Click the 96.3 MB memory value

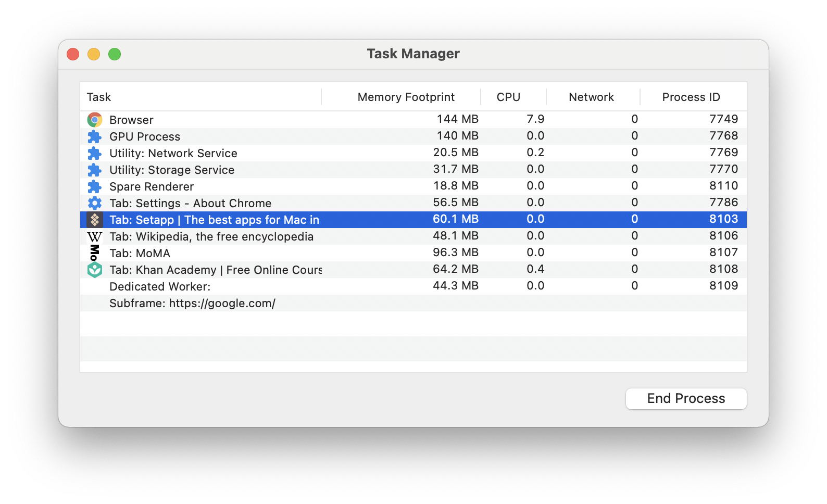coord(456,252)
